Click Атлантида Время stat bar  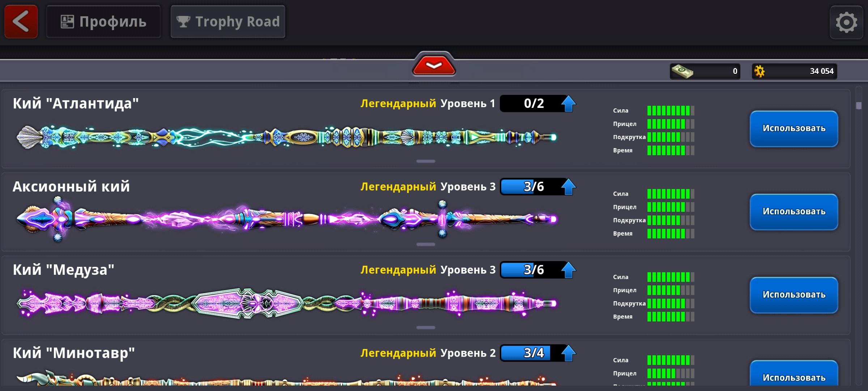(671, 150)
